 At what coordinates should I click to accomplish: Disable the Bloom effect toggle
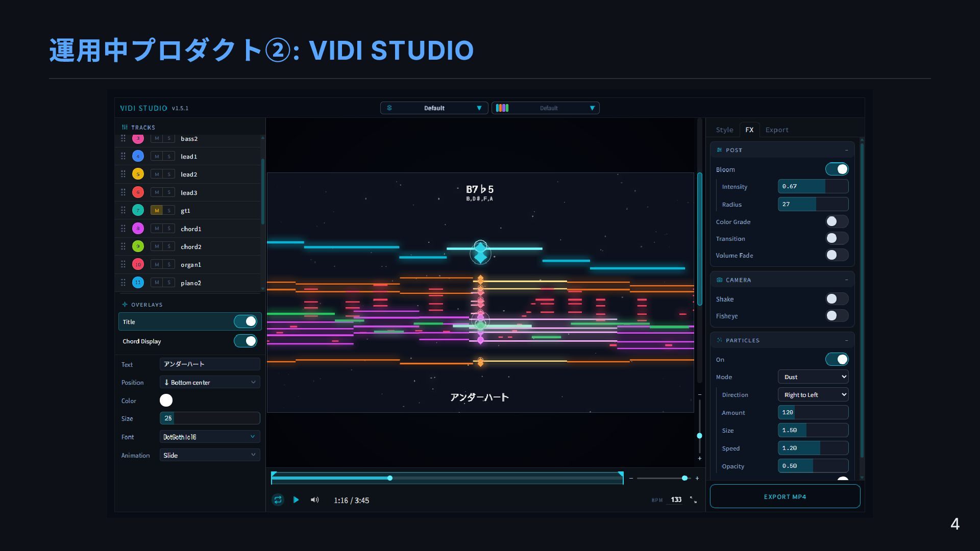pos(837,169)
